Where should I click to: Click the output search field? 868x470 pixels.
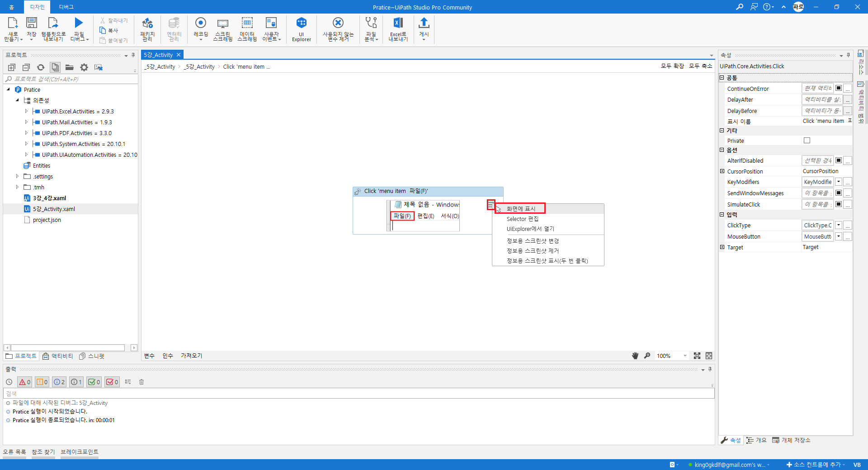[359, 394]
